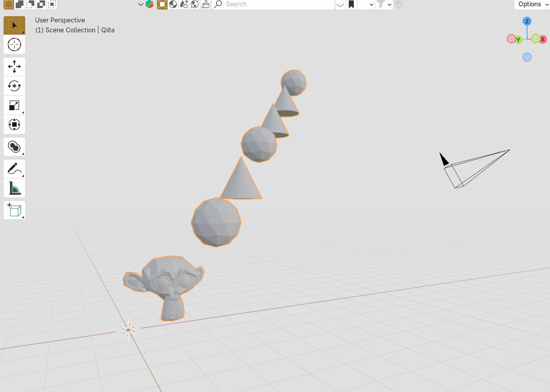Enable Set a new selection mode
Viewport: 550px width, 392px height.
[8, 4]
